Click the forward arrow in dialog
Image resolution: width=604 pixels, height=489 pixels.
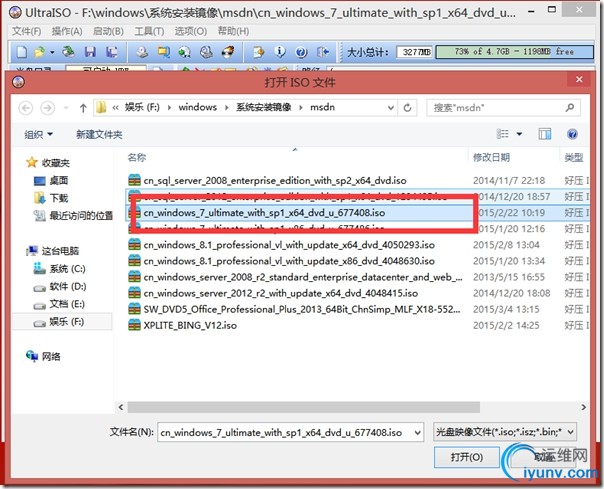pos(48,108)
